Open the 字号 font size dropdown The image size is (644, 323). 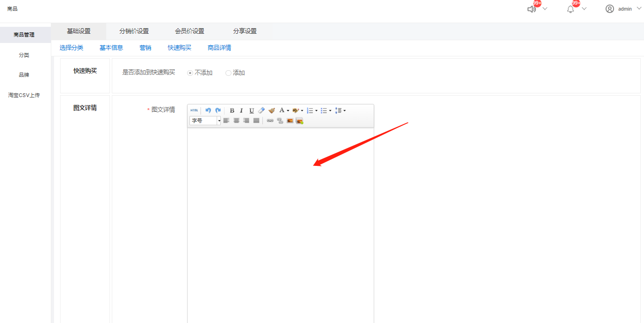point(205,121)
